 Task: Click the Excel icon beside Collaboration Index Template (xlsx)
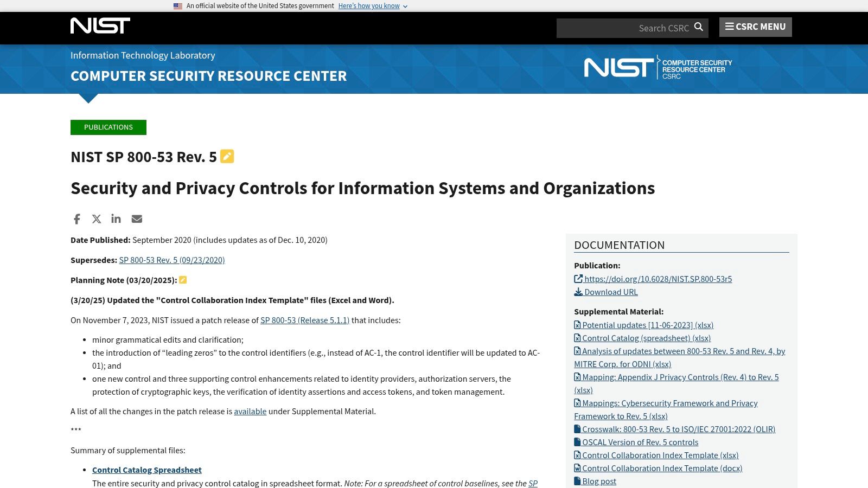tap(577, 455)
